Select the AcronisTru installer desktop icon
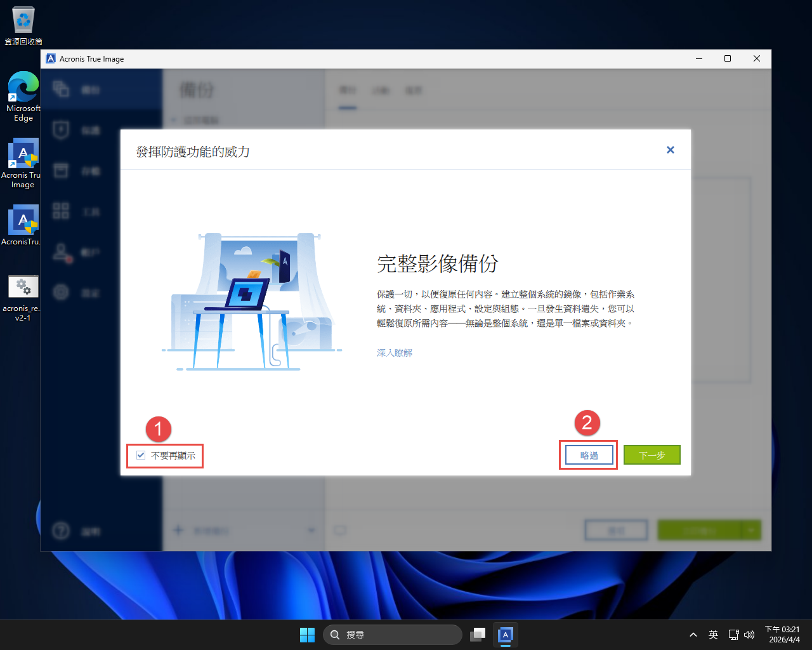Screen dimensions: 812x650 23,225
